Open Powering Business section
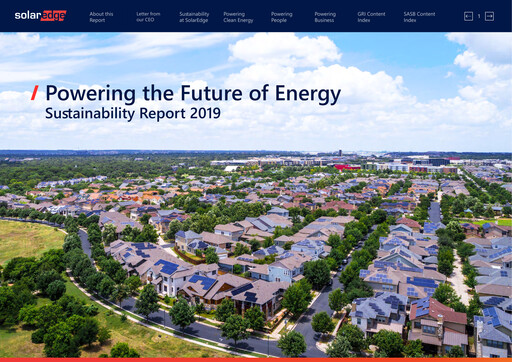Screen dimensions: 512x362 point(325,17)
